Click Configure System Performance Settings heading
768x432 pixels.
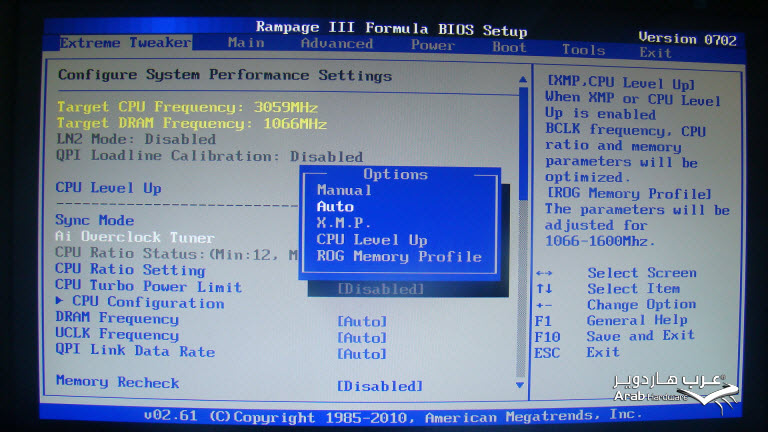pos(225,75)
